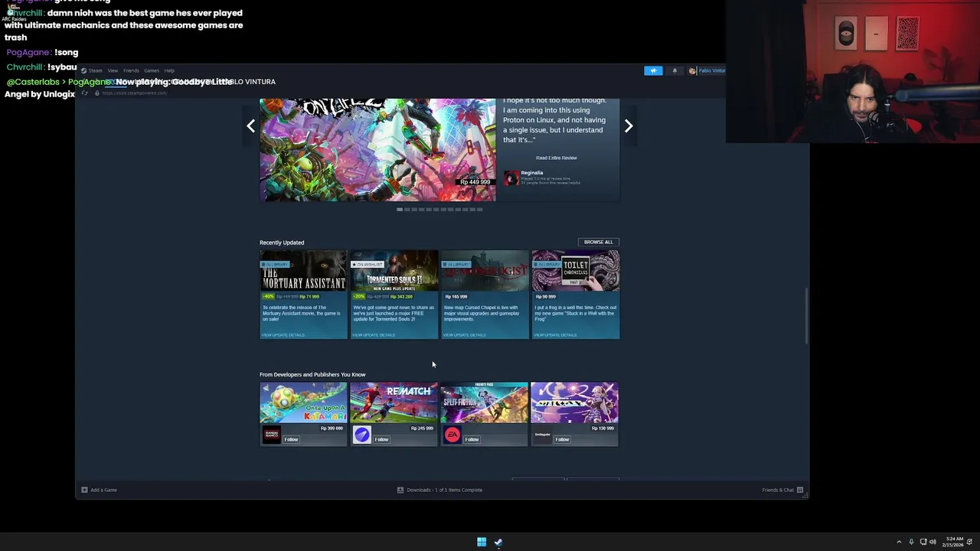
Task: View update details for Demonologist Cursed Chapel
Action: point(464,335)
